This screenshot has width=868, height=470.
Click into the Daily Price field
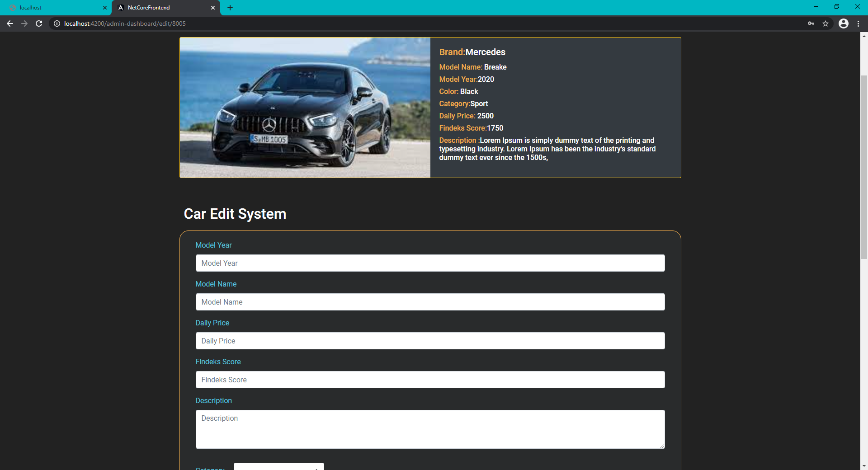(430, 341)
